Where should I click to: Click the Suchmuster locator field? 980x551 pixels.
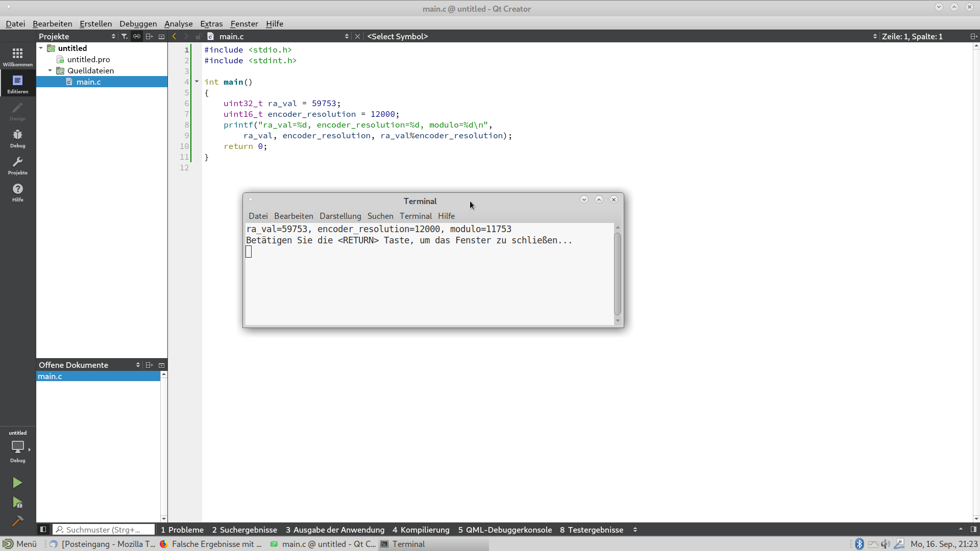[x=104, y=530]
